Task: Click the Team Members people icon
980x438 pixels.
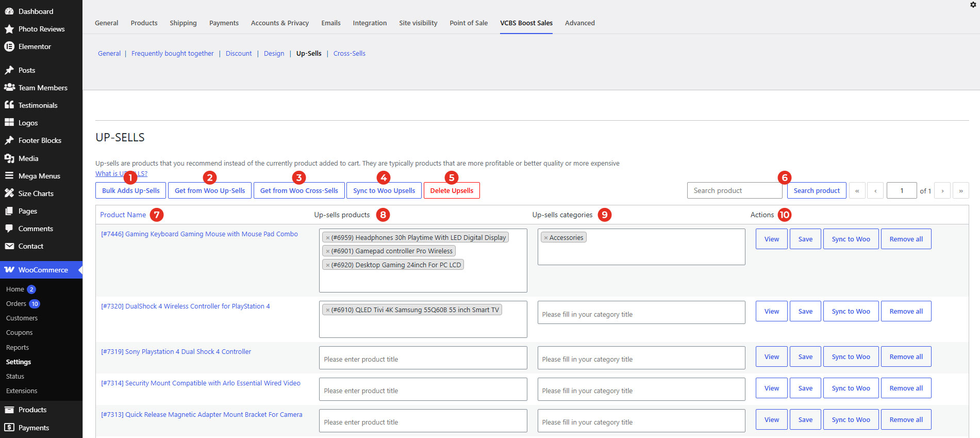Action: point(9,88)
